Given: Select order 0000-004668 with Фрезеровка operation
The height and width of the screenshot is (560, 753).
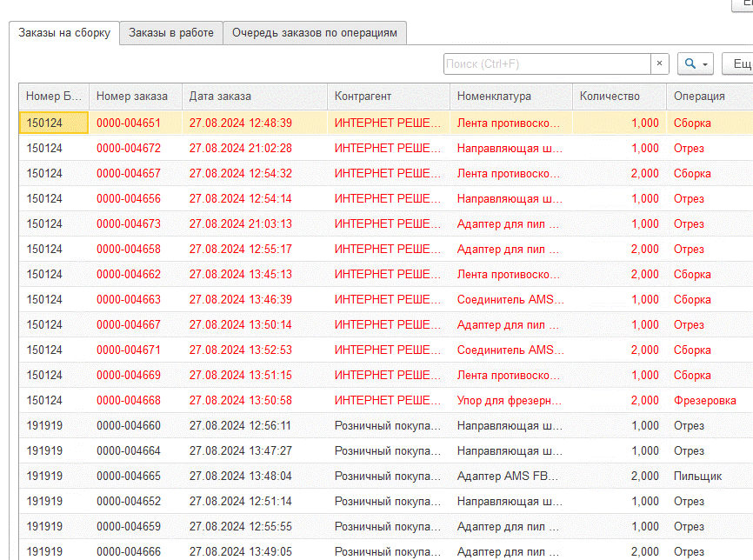Looking at the screenshot, I should [129, 400].
